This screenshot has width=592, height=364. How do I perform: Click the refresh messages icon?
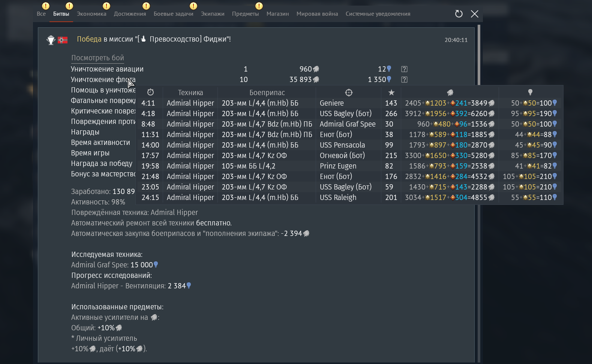coord(459,14)
